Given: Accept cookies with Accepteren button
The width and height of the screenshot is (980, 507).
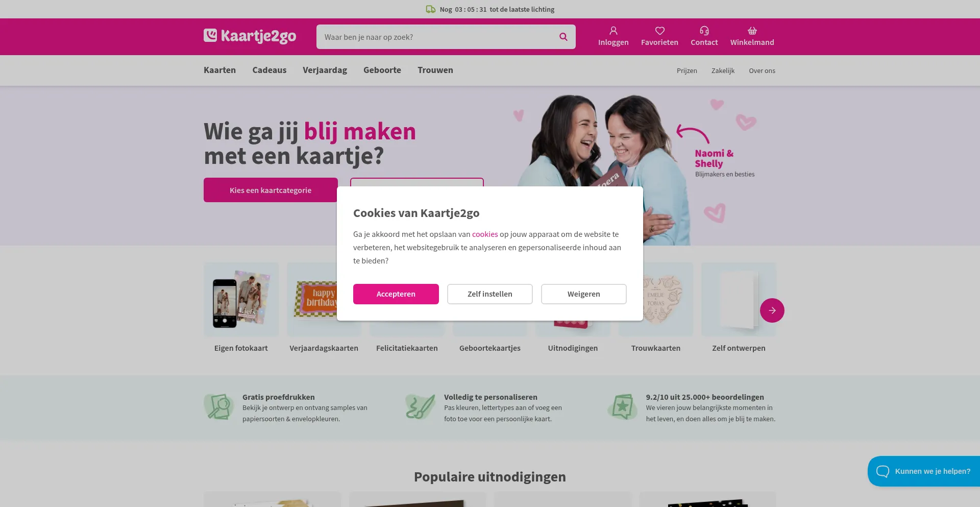Looking at the screenshot, I should coord(396,294).
